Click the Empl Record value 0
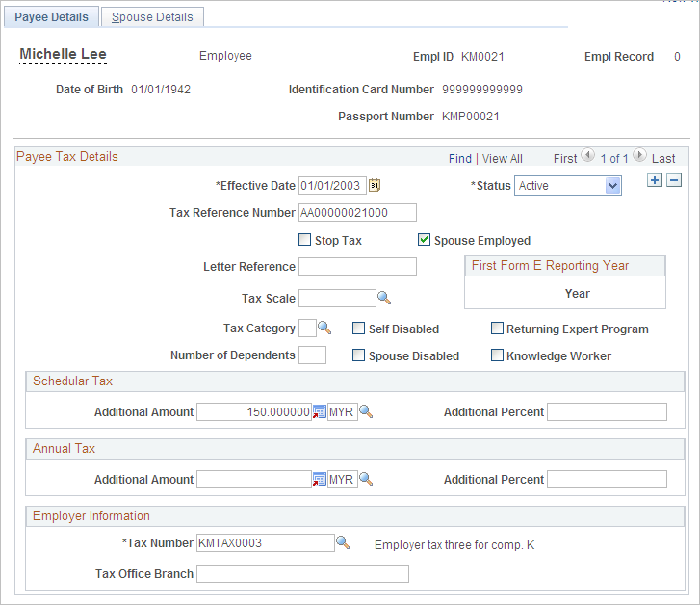This screenshot has width=700, height=605. 677,57
